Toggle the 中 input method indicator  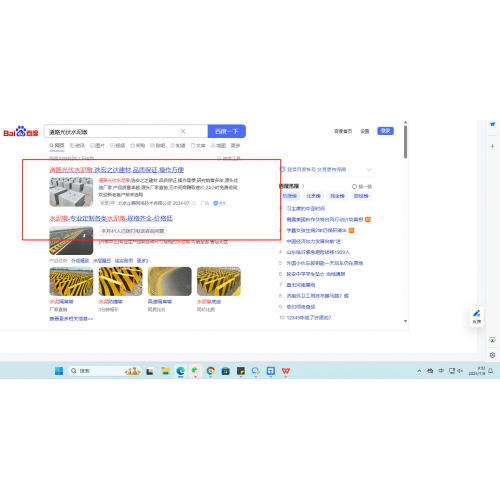point(441,371)
